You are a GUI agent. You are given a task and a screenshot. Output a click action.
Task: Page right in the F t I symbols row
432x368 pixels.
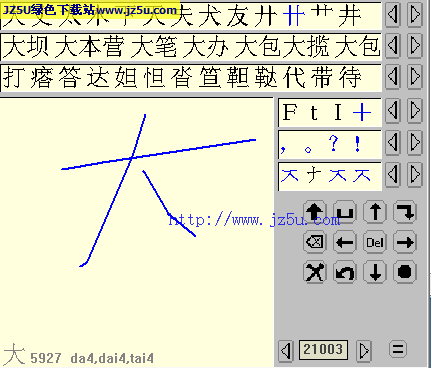pyautogui.click(x=415, y=110)
